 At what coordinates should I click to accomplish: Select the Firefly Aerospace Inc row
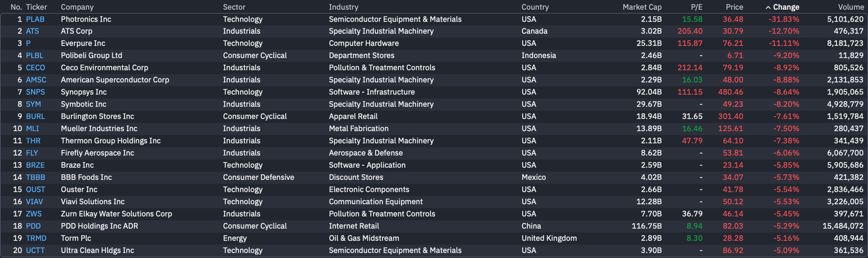(x=434, y=153)
